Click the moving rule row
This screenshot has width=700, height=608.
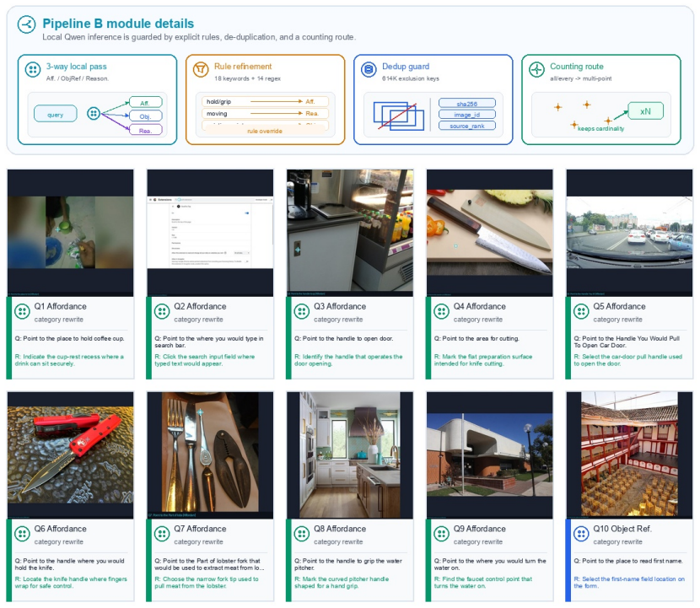click(x=265, y=113)
